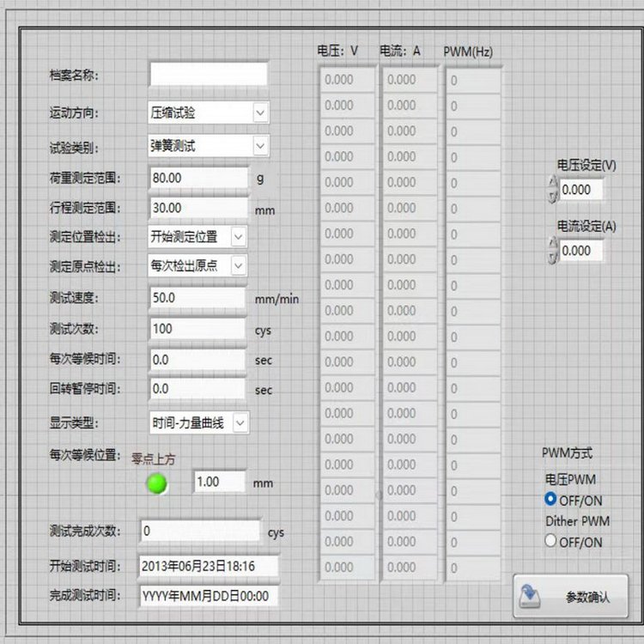
Task: Open the 显示类型 dropdown arrow
Action: 240,422
